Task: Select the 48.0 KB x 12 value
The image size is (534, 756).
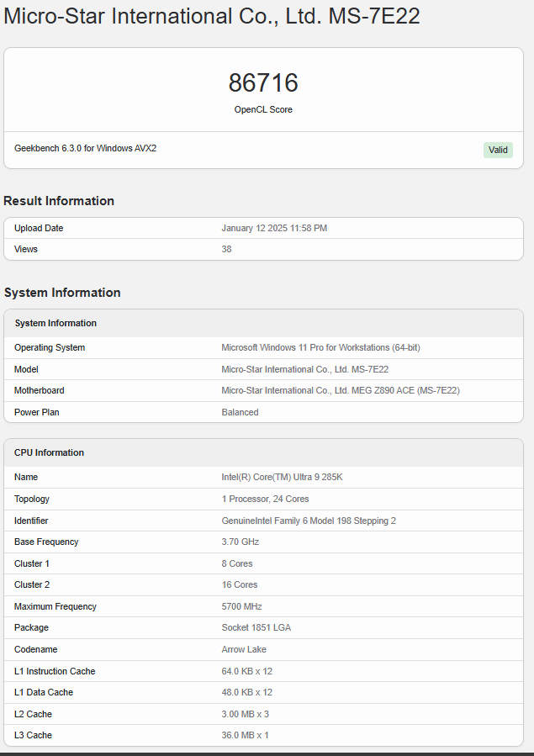Action: point(246,692)
